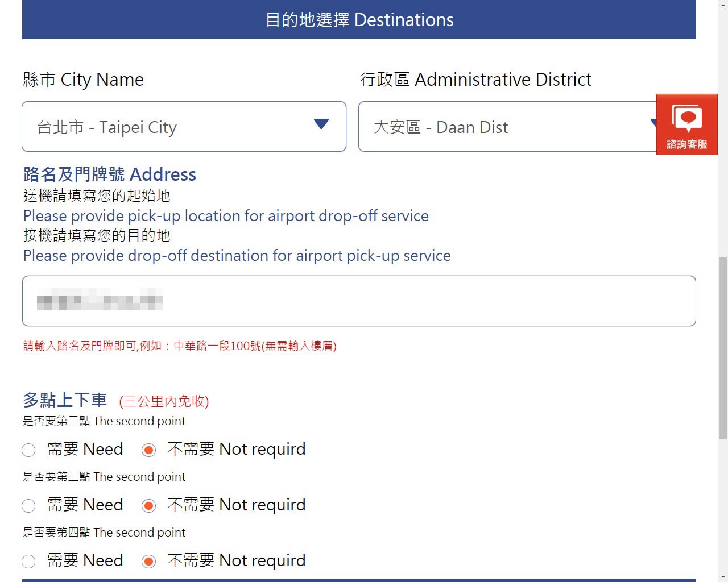Open the 諮詢客服 customer service chat icon
This screenshot has height=582, width=728.
686,124
